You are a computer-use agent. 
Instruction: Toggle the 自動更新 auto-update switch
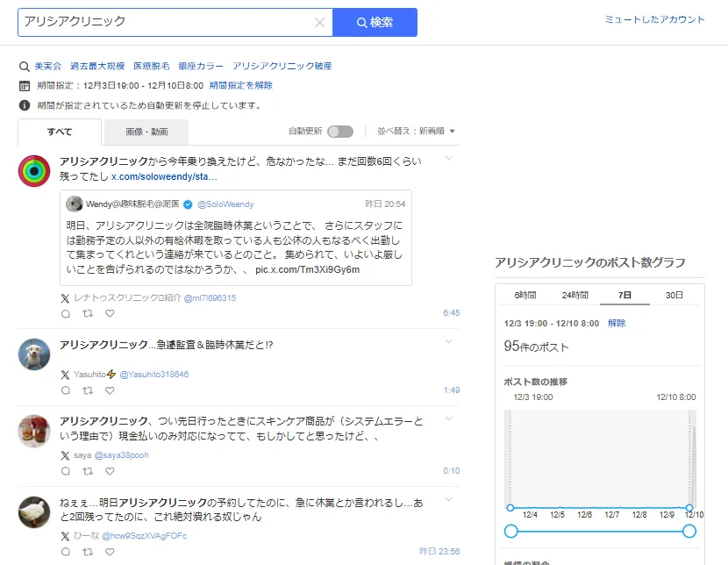[x=340, y=132]
